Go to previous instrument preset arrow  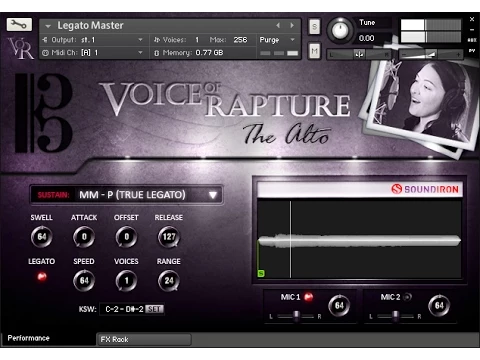point(278,25)
